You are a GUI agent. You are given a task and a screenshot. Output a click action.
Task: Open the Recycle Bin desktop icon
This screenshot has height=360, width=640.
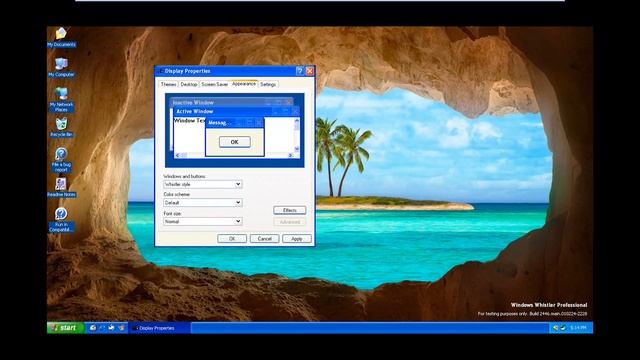pyautogui.click(x=61, y=127)
